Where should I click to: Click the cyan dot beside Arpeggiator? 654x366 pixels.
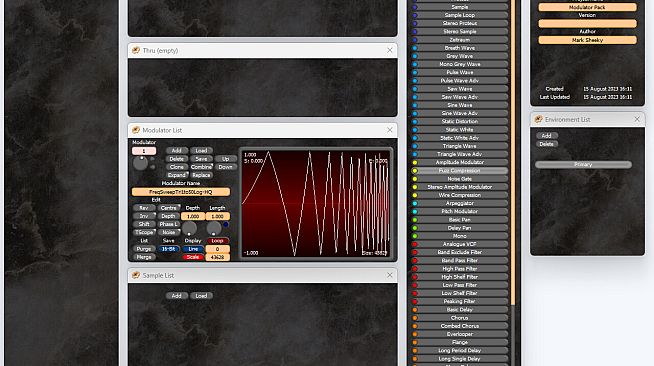(415, 203)
